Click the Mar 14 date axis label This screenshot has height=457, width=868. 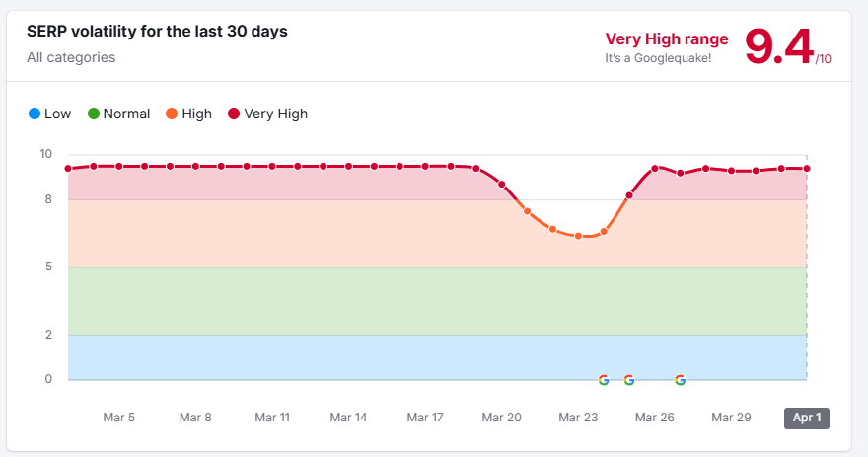coord(348,418)
